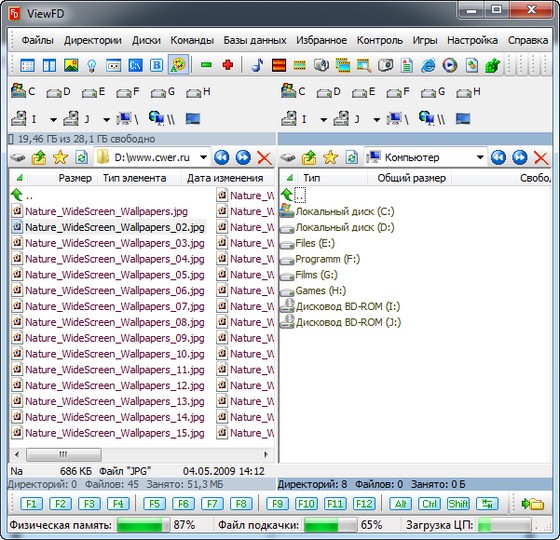This screenshot has height=540, width=560.
Task: Expand the D:\www.cwer.ru path dropdown
Action: coord(203,157)
